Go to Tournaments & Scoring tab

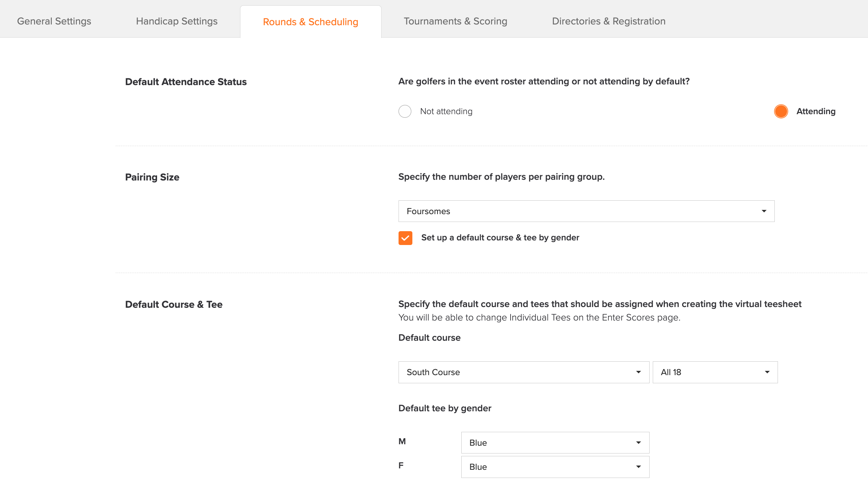pos(455,21)
